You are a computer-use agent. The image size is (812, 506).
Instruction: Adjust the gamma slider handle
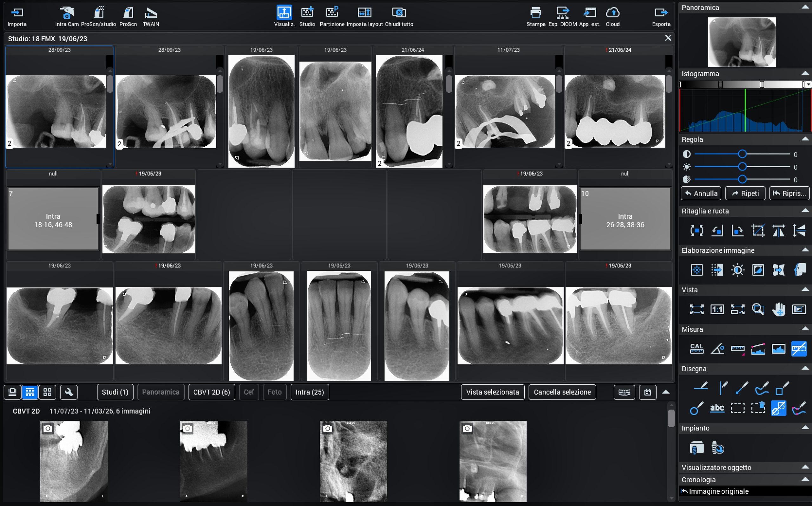coord(742,179)
